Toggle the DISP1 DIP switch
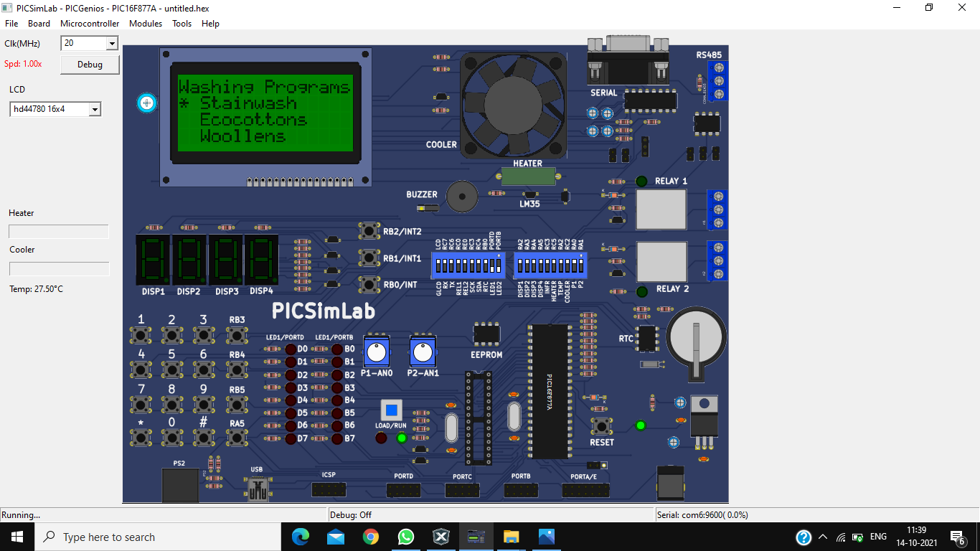Screen dimensions: 980x551 coord(520,265)
